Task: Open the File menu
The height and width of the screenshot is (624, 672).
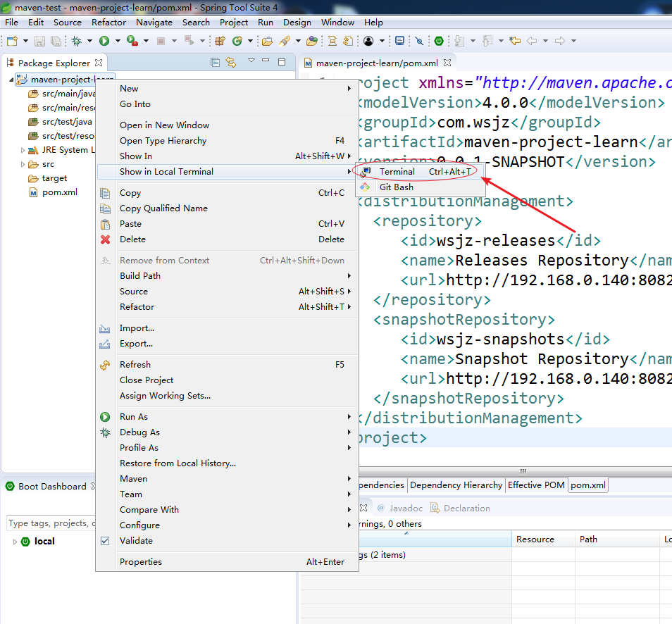Action: tap(11, 23)
